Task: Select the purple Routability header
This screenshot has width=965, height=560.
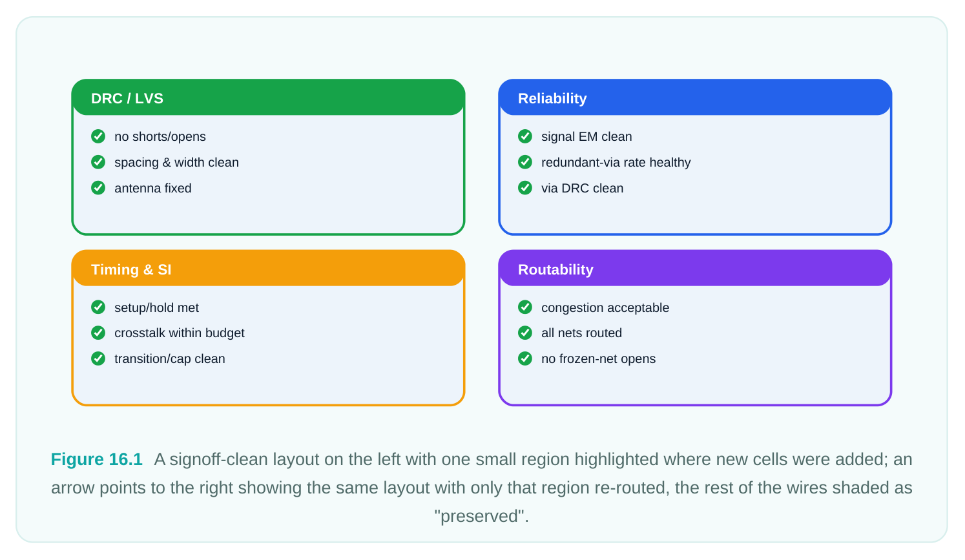Action: pos(695,269)
